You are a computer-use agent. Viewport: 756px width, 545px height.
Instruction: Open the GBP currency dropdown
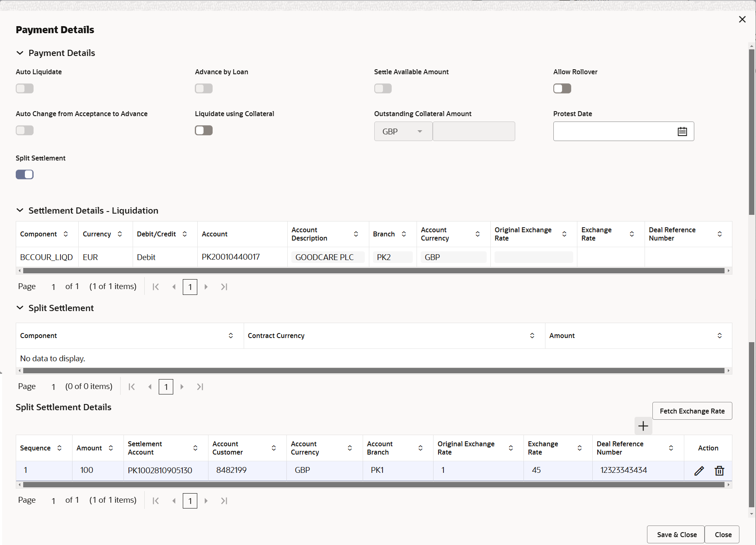click(x=420, y=131)
